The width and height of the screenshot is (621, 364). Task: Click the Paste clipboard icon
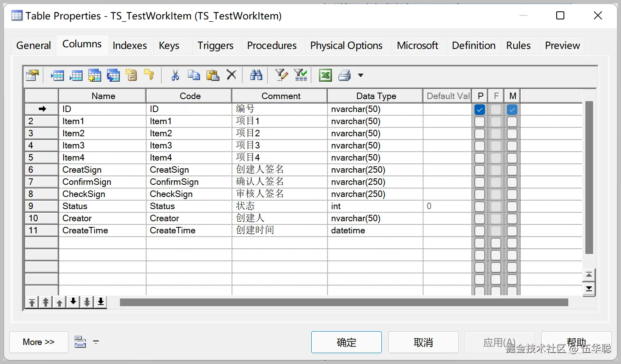pos(213,75)
